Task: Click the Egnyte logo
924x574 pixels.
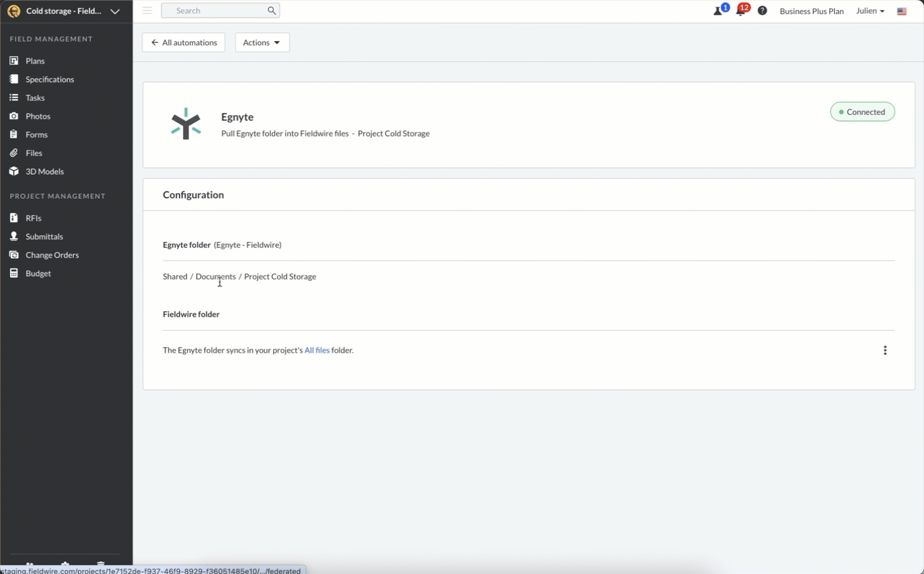Action: [186, 124]
